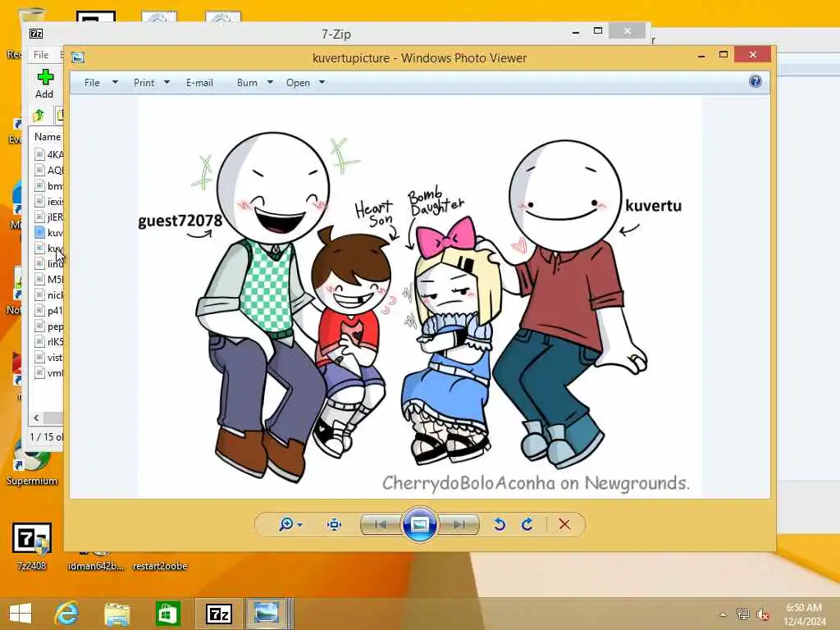This screenshot has height=630, width=840.
Task: Select the jlER file row in 7-Zip
Action: coord(48,217)
